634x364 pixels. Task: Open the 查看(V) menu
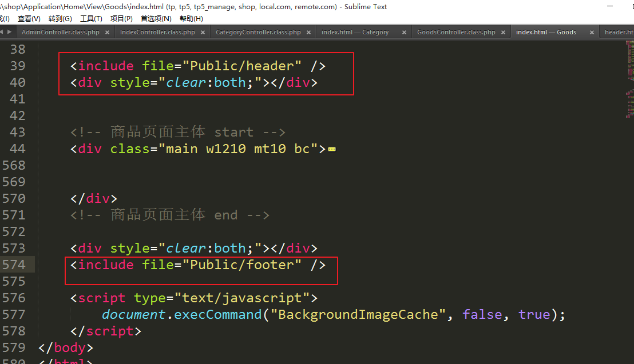pyautogui.click(x=29, y=19)
